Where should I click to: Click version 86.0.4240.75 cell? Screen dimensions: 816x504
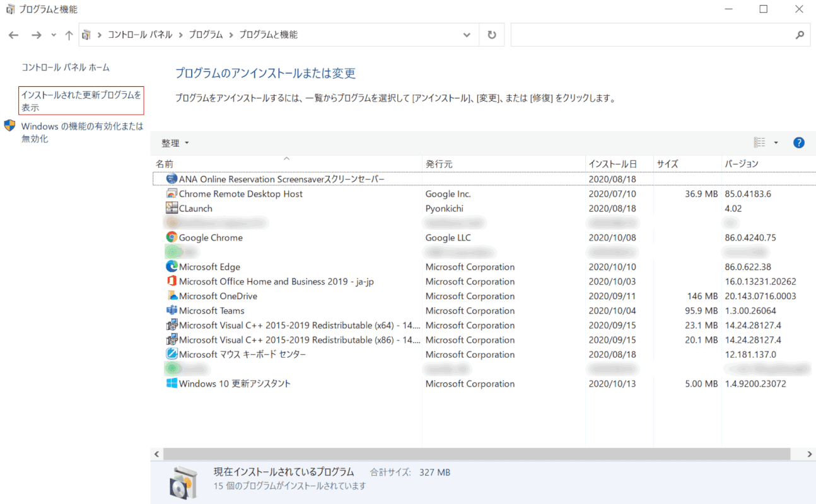pyautogui.click(x=750, y=238)
